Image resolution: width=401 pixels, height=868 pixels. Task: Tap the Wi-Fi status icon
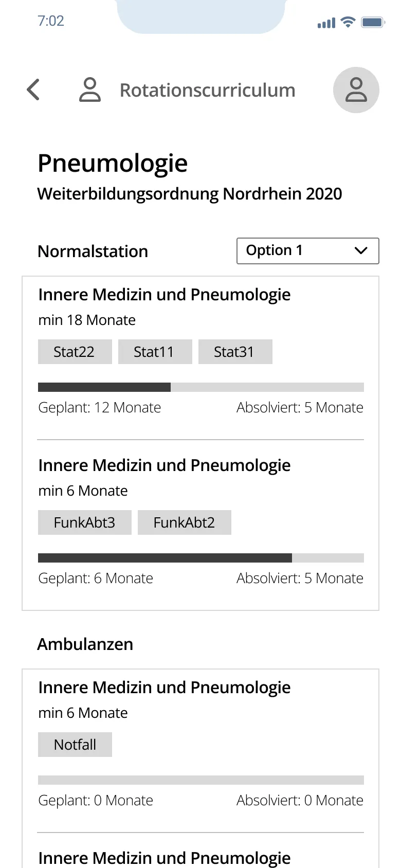(348, 22)
